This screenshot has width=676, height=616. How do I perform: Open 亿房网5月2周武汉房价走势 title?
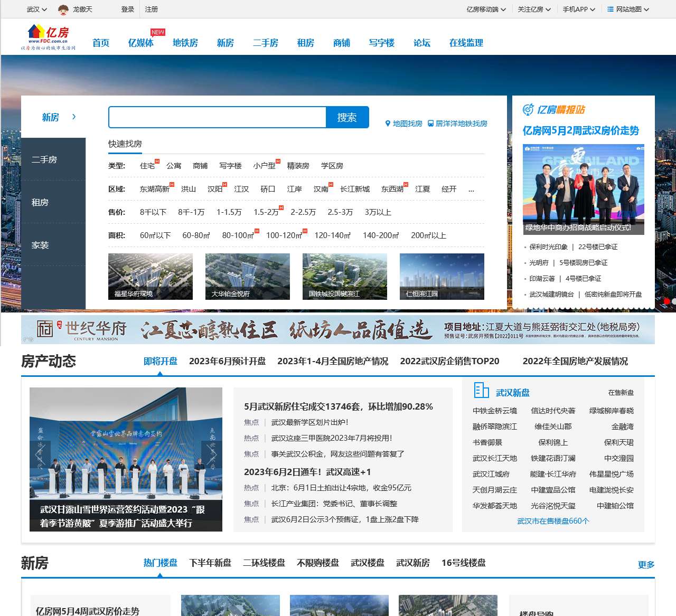pyautogui.click(x=581, y=130)
